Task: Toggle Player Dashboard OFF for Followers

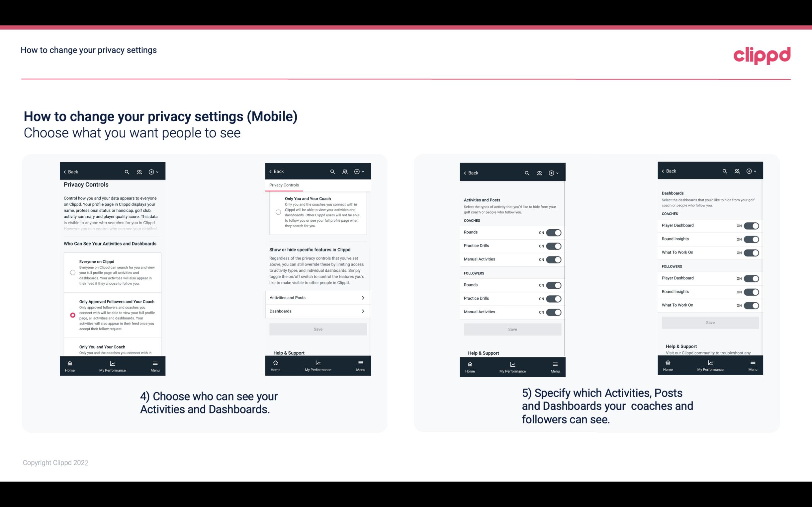Action: point(751,278)
